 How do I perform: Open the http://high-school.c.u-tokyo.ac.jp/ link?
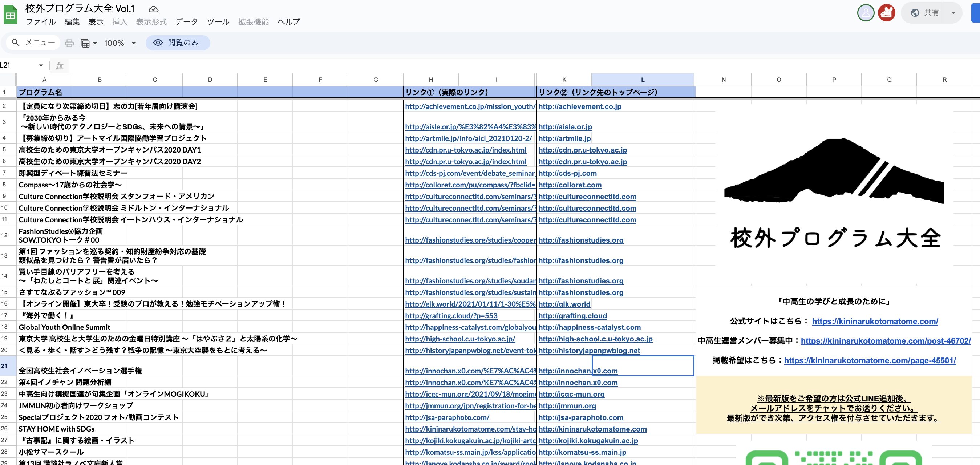[460, 339]
